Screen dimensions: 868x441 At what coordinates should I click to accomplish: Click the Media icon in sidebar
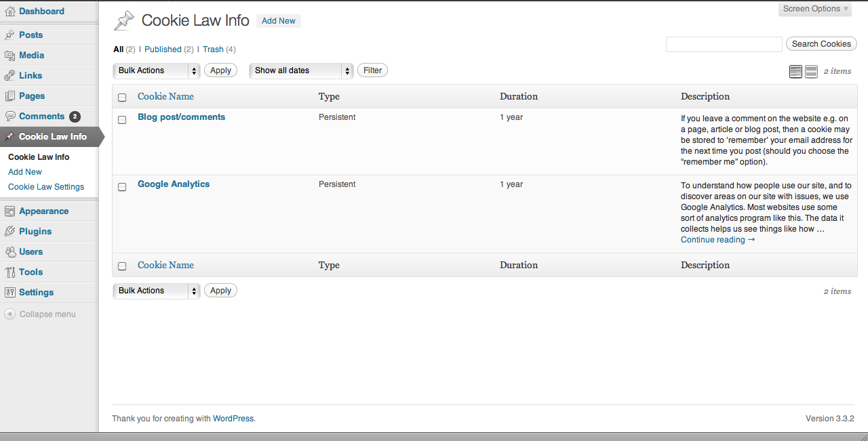[x=9, y=56]
